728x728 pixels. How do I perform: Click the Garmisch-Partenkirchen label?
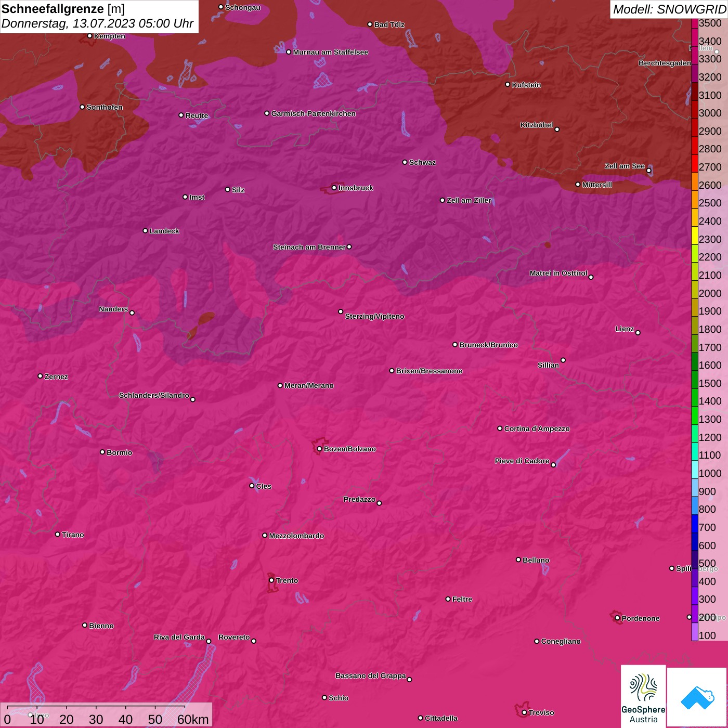(313, 113)
